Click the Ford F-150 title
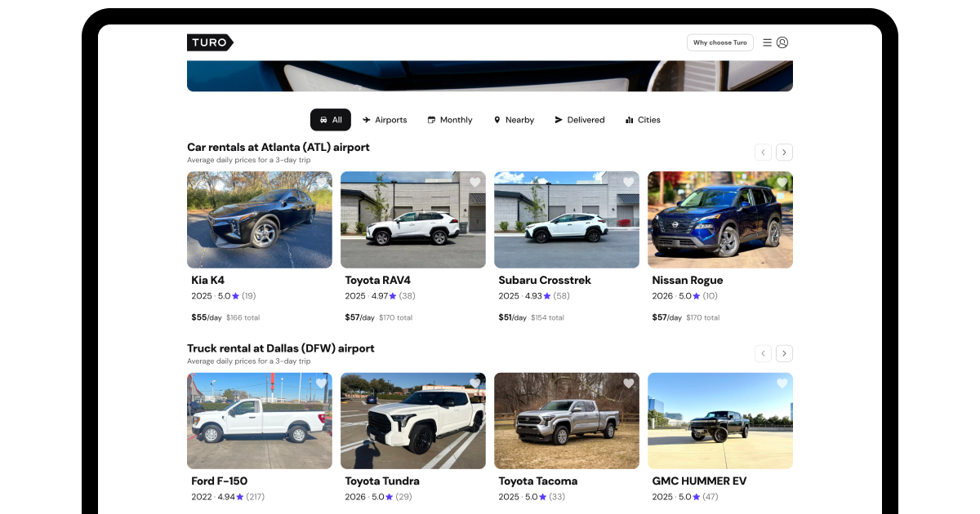980x514 pixels. pos(220,481)
